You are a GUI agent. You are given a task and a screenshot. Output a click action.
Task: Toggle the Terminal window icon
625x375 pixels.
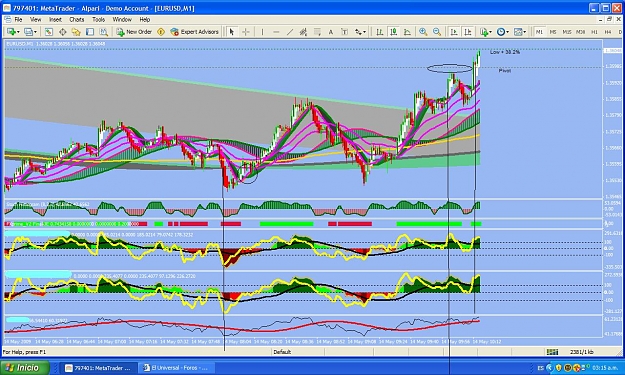[90, 32]
